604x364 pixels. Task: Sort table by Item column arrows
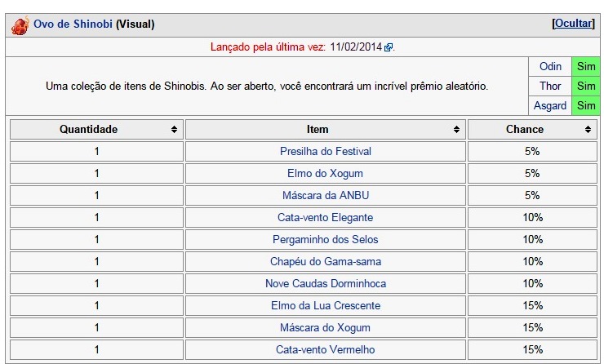pos(456,130)
